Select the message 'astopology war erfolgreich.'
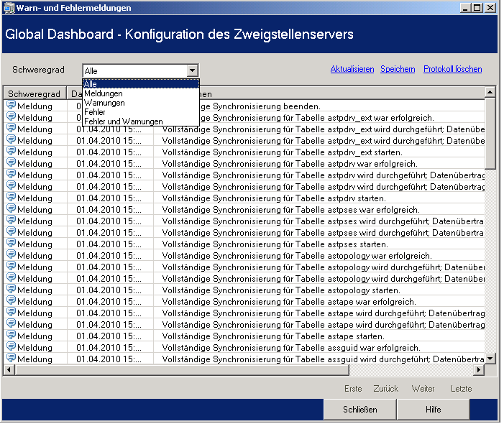 pyautogui.click(x=297, y=255)
